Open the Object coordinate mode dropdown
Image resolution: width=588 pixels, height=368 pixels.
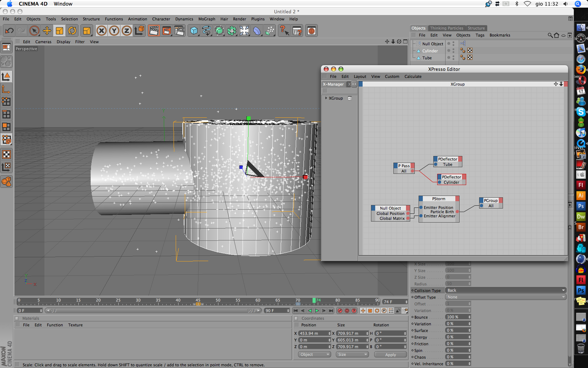pos(314,354)
